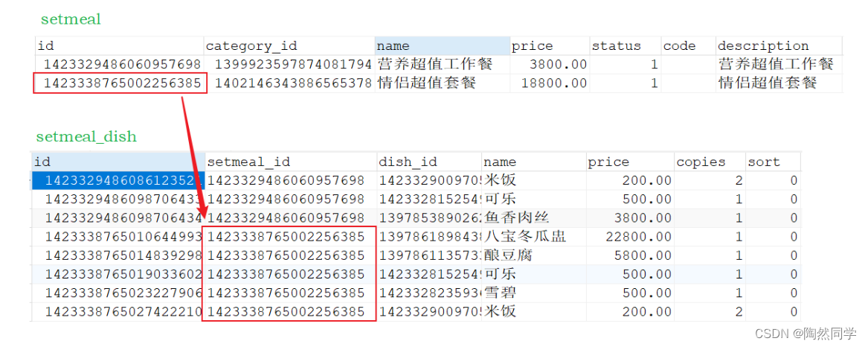This screenshot has height=347, width=868.
Task: Click sort cell in the 酿豆腐 row
Action: click(x=773, y=255)
